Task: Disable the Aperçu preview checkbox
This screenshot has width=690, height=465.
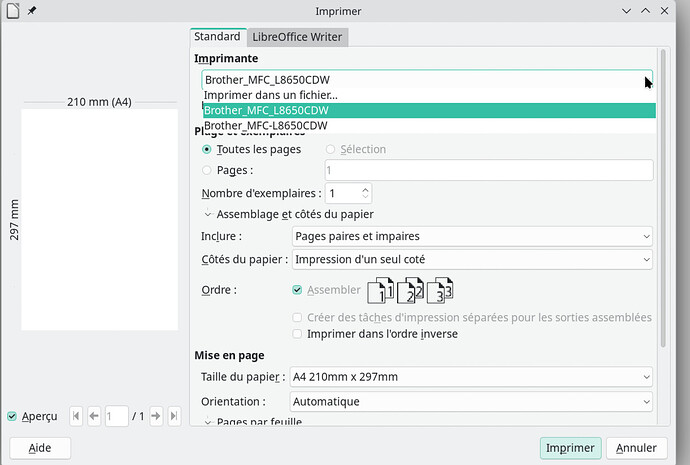Action: pyautogui.click(x=12, y=416)
